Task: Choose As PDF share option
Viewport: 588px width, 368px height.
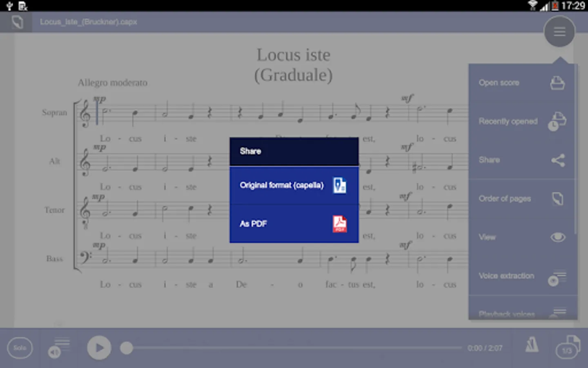Action: pos(294,224)
